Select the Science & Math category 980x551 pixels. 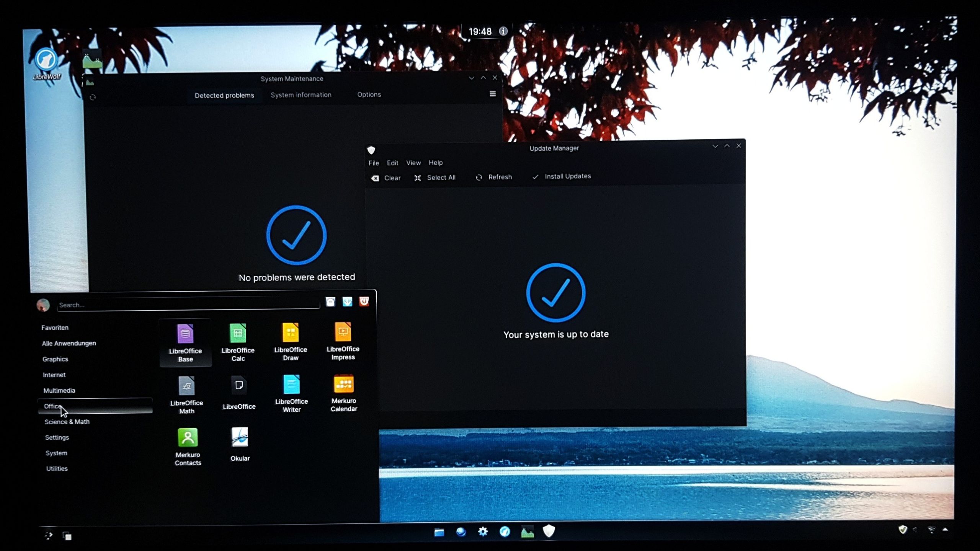tap(67, 422)
